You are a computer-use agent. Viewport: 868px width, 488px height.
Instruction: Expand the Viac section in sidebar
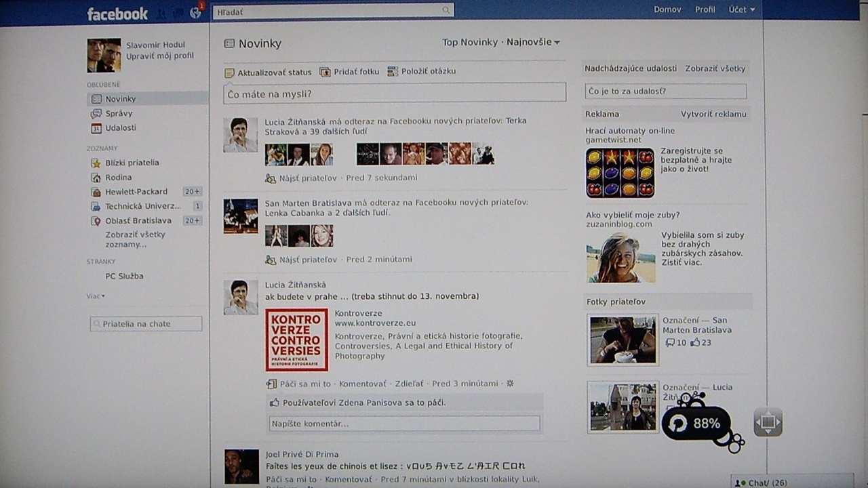coord(96,296)
